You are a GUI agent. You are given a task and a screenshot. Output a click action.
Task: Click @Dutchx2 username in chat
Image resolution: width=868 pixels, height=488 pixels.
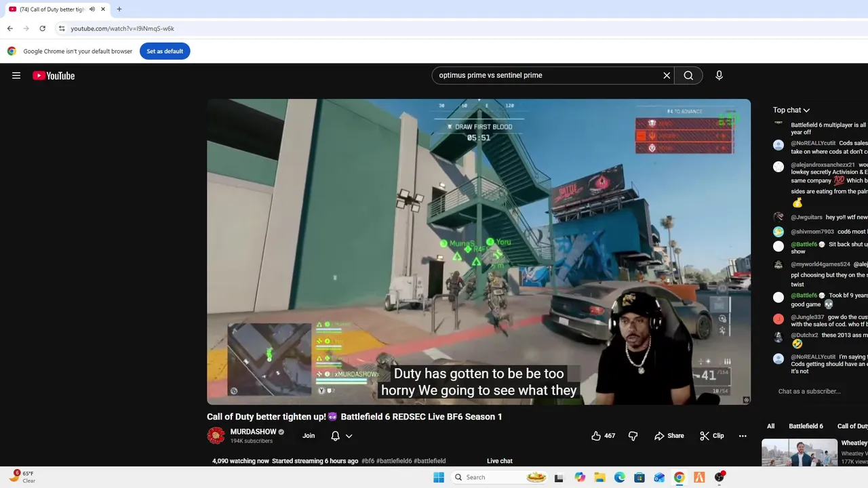tap(804, 335)
